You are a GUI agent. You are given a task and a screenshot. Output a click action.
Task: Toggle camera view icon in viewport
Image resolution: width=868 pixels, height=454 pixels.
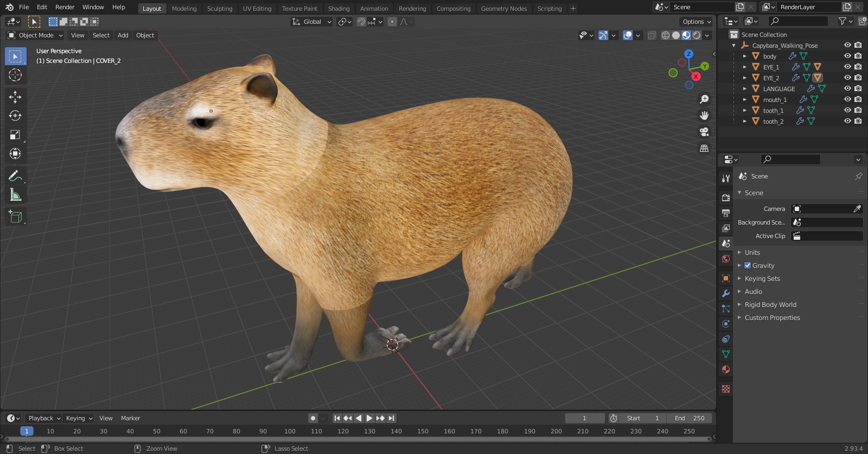(704, 132)
